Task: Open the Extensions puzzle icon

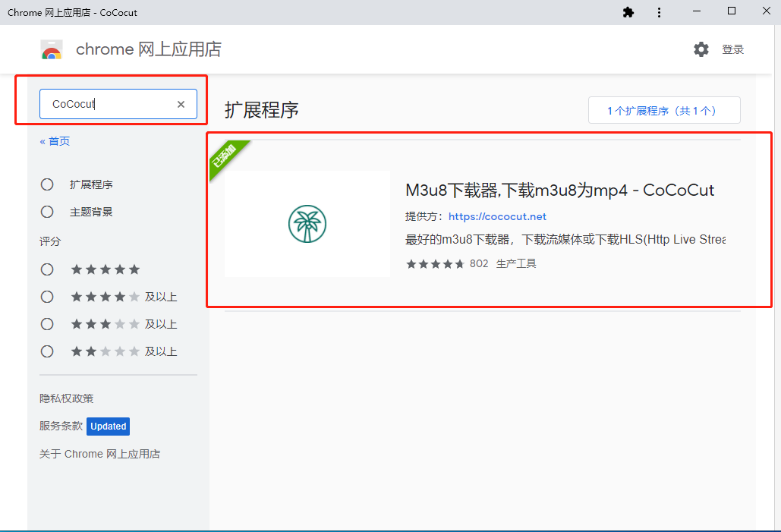Action: pos(628,12)
